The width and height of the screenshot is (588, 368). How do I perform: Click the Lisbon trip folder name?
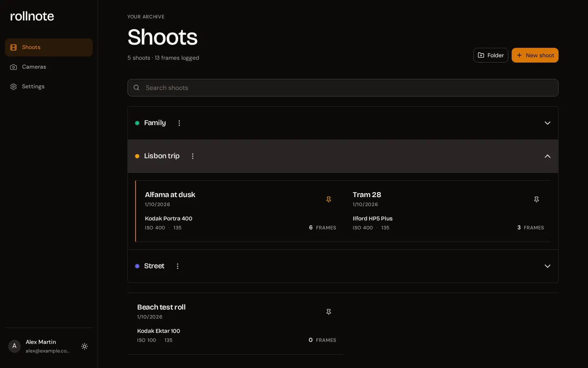pos(162,156)
